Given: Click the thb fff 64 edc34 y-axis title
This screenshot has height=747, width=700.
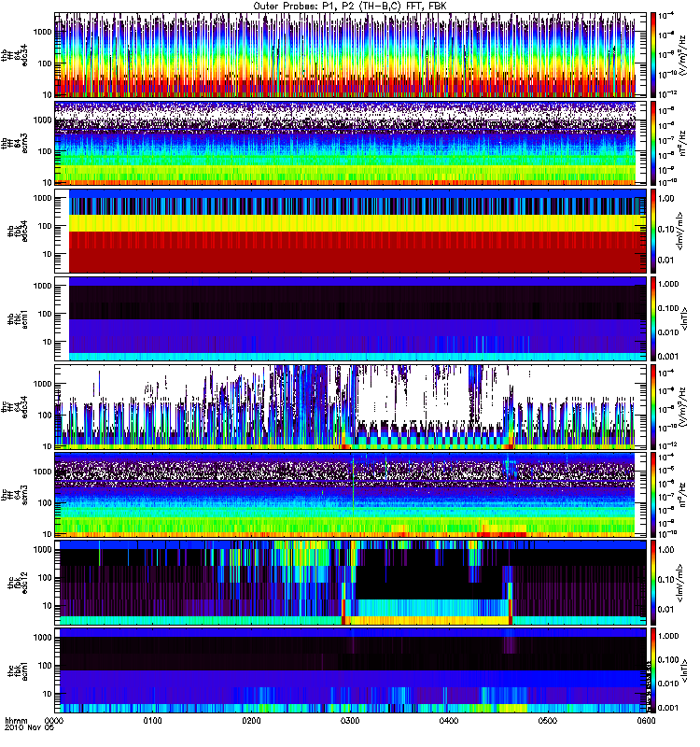Looking at the screenshot, I should (x=15, y=55).
